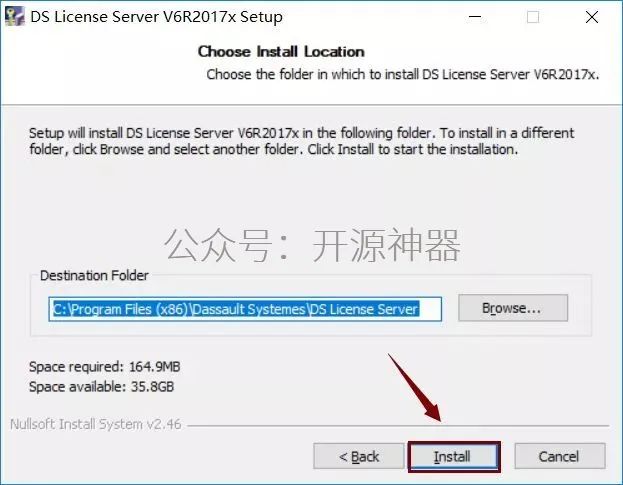Click the greyed-out maximize window button

tap(533, 17)
